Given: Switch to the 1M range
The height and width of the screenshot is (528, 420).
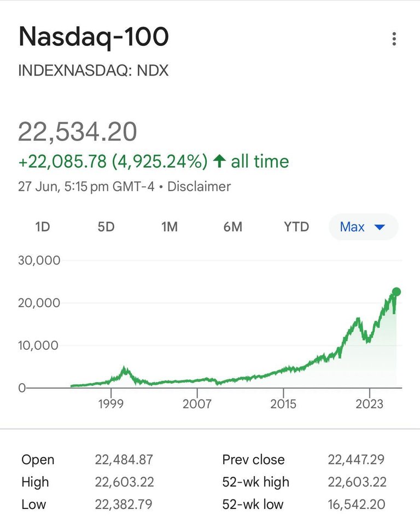Looking at the screenshot, I should [x=169, y=227].
